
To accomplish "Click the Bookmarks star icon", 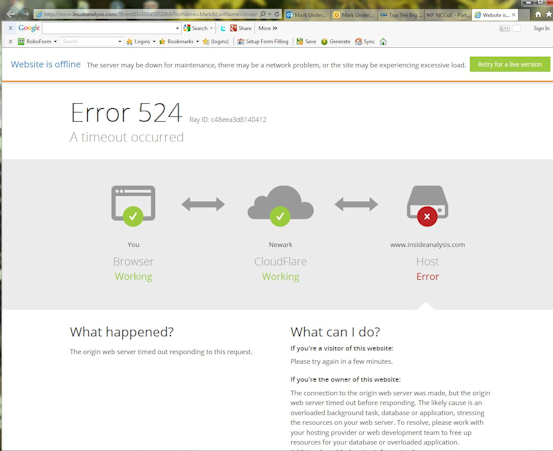I will coord(162,42).
